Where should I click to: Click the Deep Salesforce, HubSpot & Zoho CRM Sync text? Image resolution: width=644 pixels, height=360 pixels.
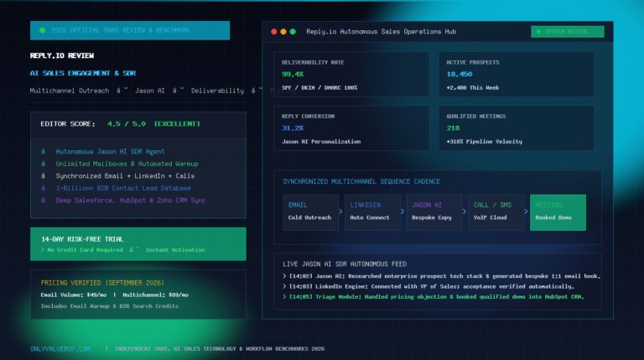click(131, 201)
